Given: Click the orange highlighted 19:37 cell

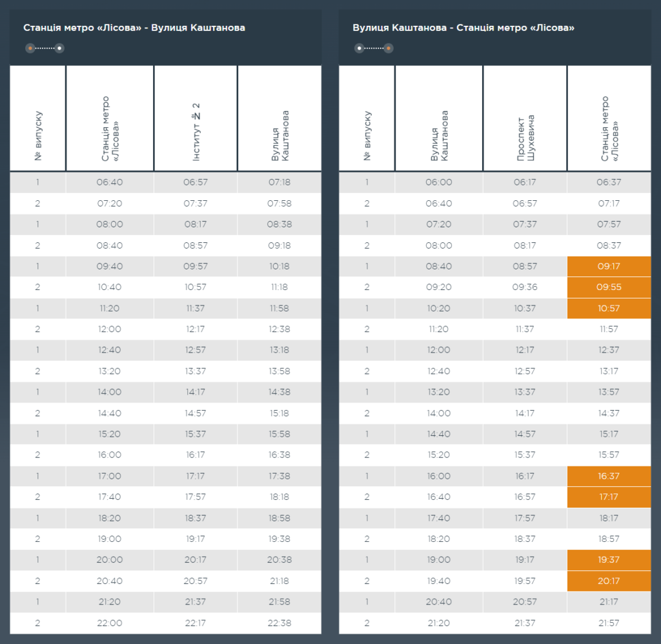Looking at the screenshot, I should tap(609, 560).
